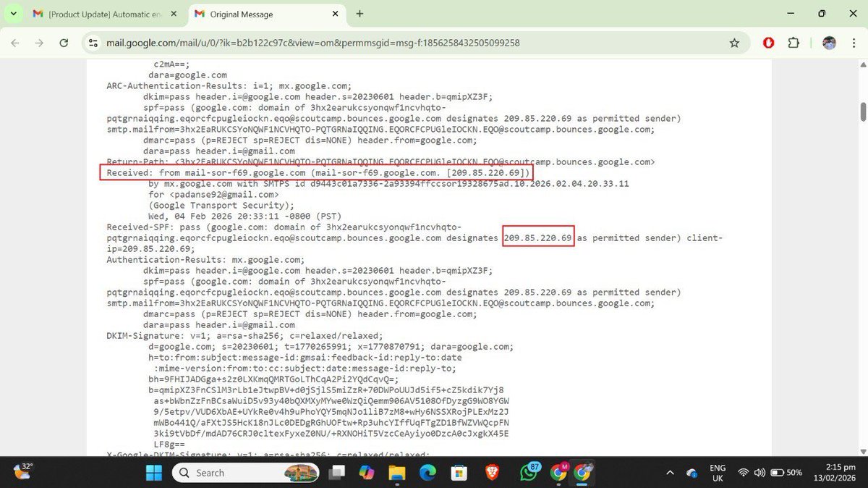Click the page vertical scrollbar thumb
Screen dimensions: 868x488
[862, 112]
